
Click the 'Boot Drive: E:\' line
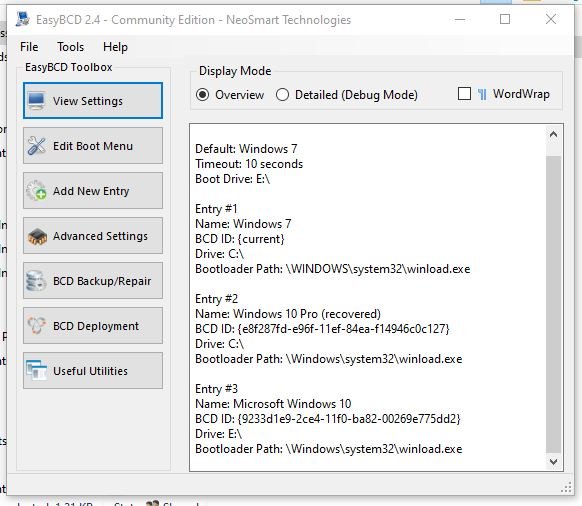tap(232, 179)
